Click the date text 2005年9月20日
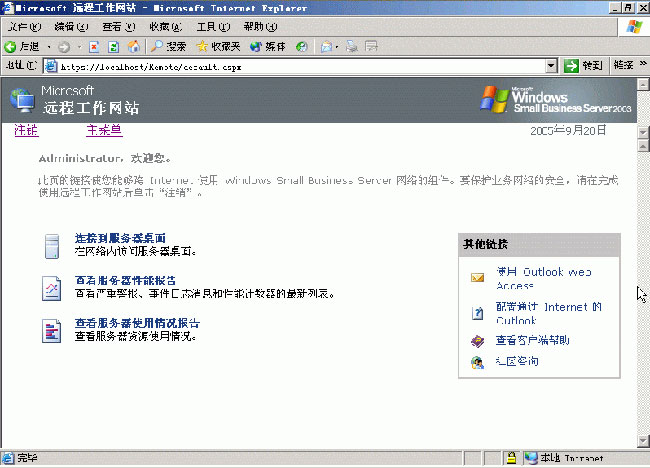This screenshot has height=468, width=650. (x=568, y=131)
